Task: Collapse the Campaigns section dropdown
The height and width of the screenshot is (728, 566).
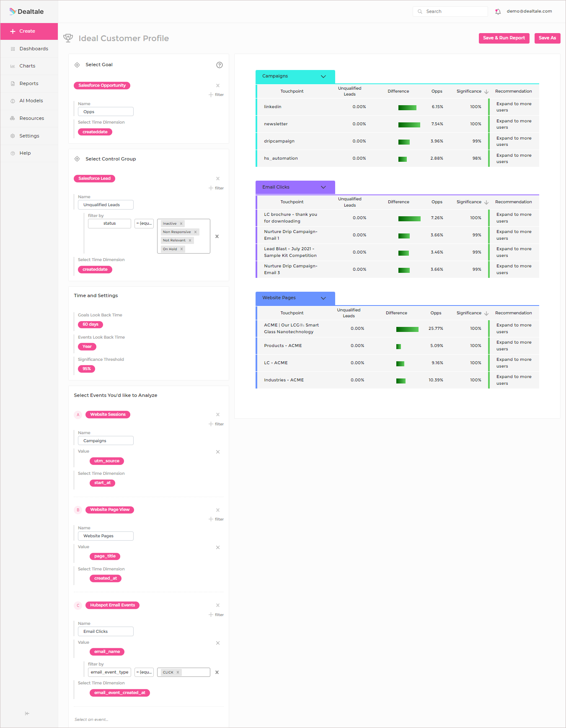Action: coord(323,76)
